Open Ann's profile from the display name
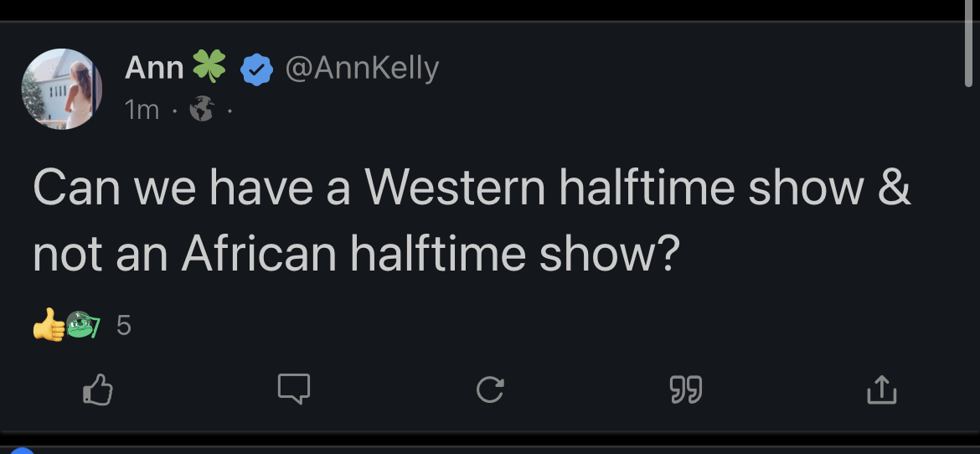The width and height of the screenshot is (980, 454). pyautogui.click(x=154, y=68)
